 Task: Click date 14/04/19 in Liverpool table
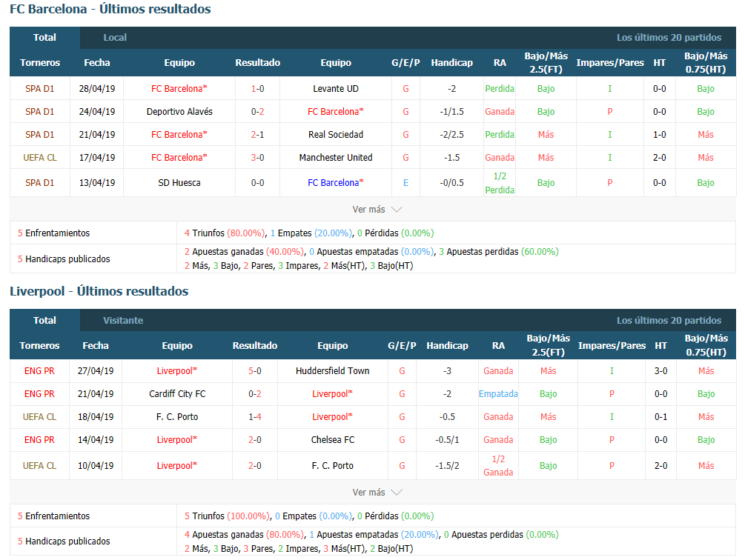click(96, 440)
